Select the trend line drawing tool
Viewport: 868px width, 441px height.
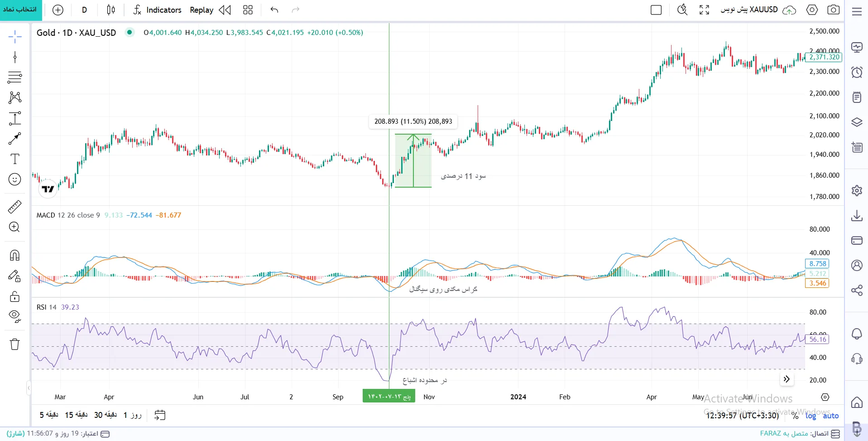pyautogui.click(x=15, y=57)
